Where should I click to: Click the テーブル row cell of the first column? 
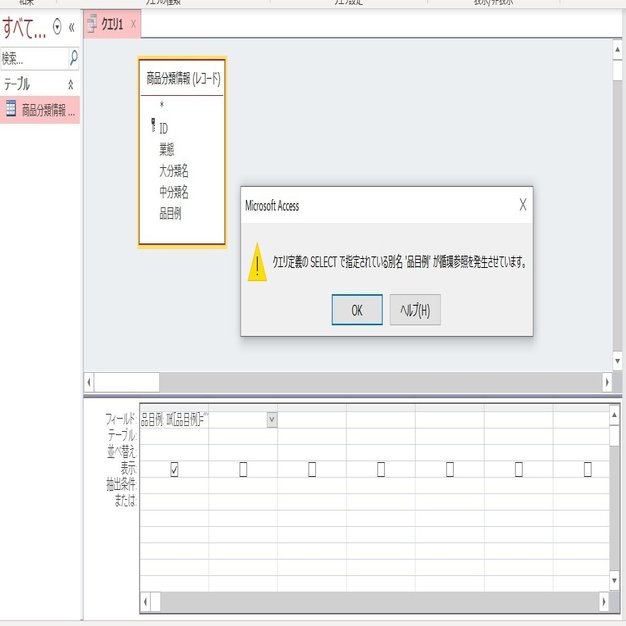click(x=174, y=436)
